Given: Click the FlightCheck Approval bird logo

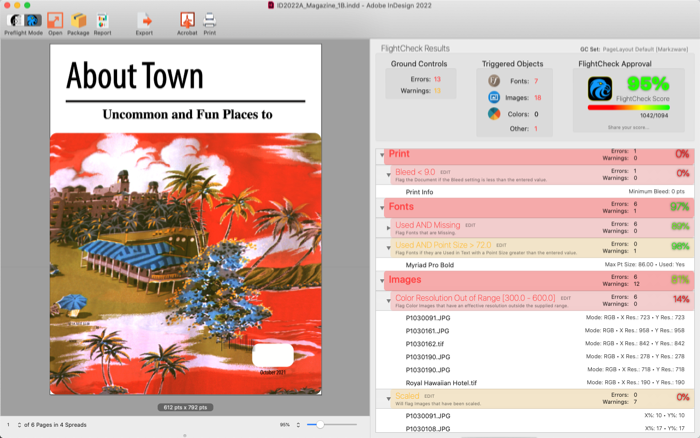Looking at the screenshot, I should [600, 88].
